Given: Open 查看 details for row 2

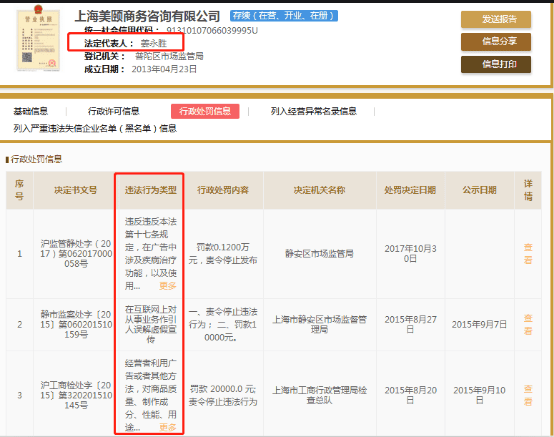Looking at the screenshot, I should point(528,324).
